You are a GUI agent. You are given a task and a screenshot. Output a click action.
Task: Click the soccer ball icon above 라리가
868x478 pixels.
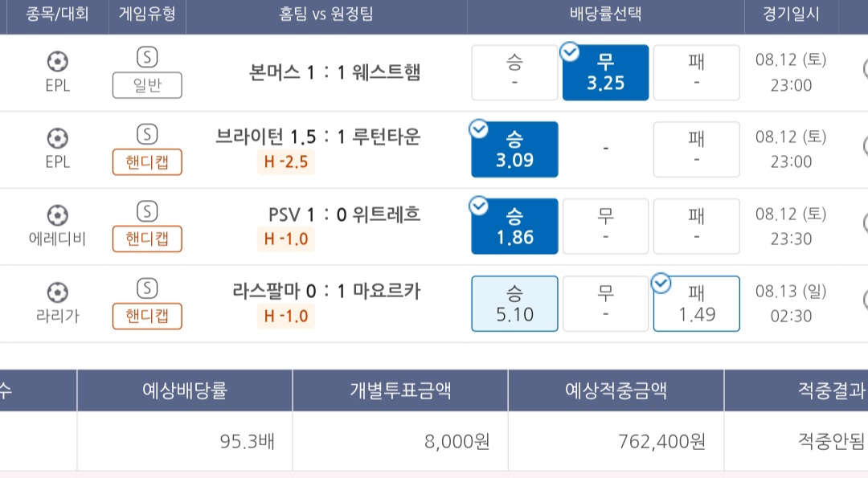[x=58, y=292]
